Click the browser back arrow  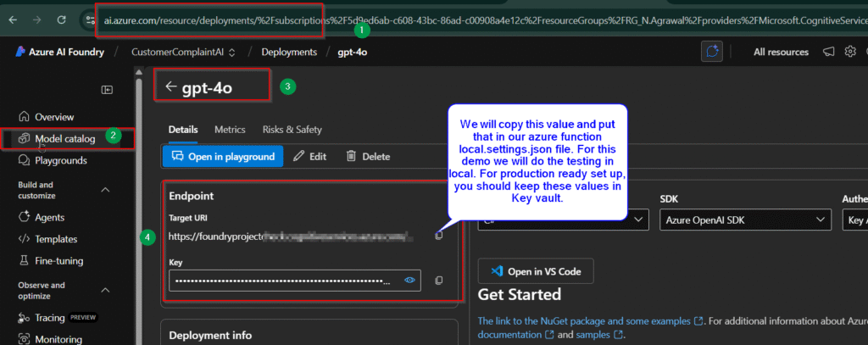click(13, 19)
